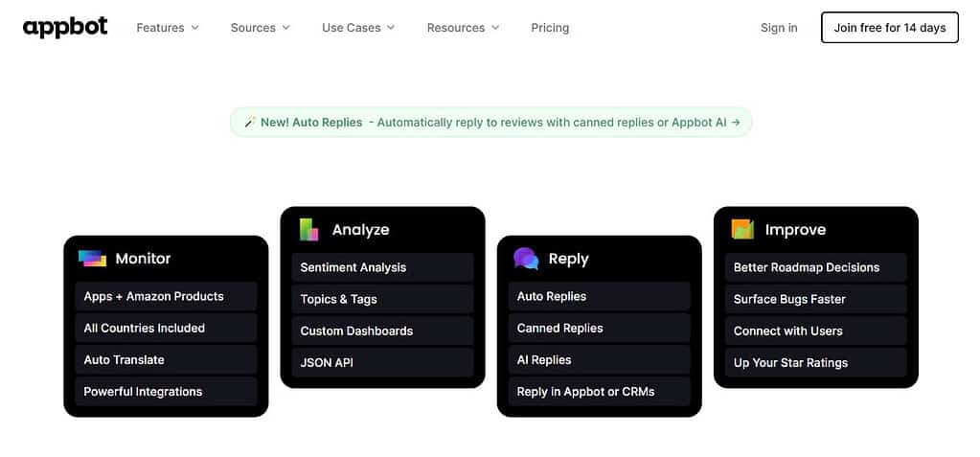This screenshot has width=980, height=457.
Task: Open Surface Bugs Faster
Action: pyautogui.click(x=815, y=300)
